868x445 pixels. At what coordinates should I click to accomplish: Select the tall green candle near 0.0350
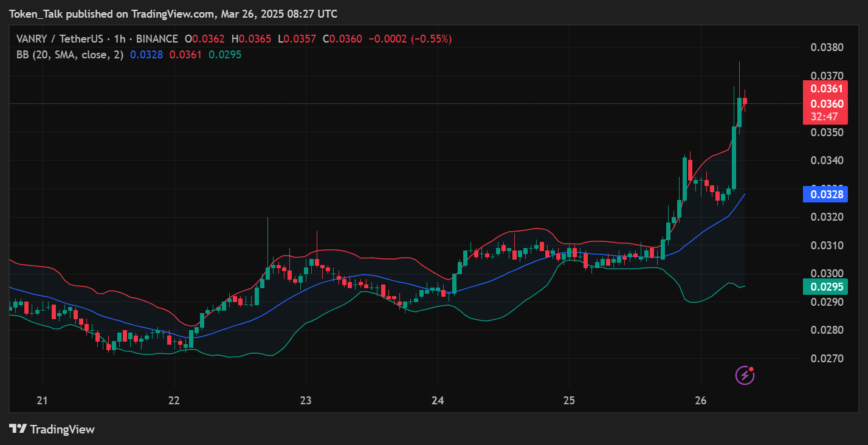[734, 158]
